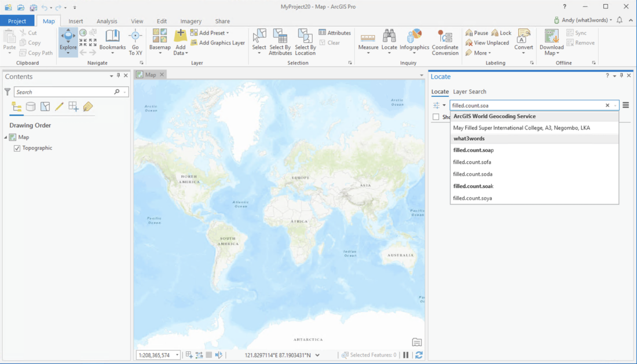637x364 pixels.
Task: Toggle the checkbox below Locate search box
Action: (436, 117)
